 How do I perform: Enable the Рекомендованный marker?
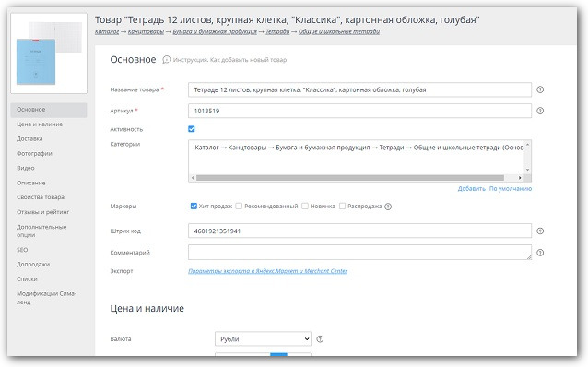click(239, 206)
